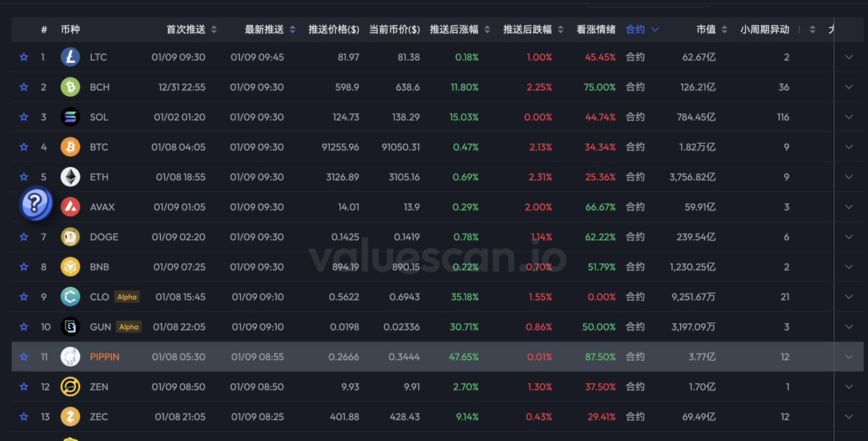Viewport: 868px width, 441px height.
Task: Favorite SOL with its star
Action: coord(24,117)
